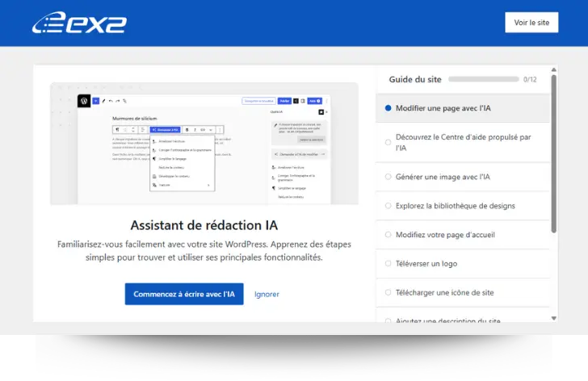Click the status circle beside 'Télécharger une icône de site'

(388, 293)
